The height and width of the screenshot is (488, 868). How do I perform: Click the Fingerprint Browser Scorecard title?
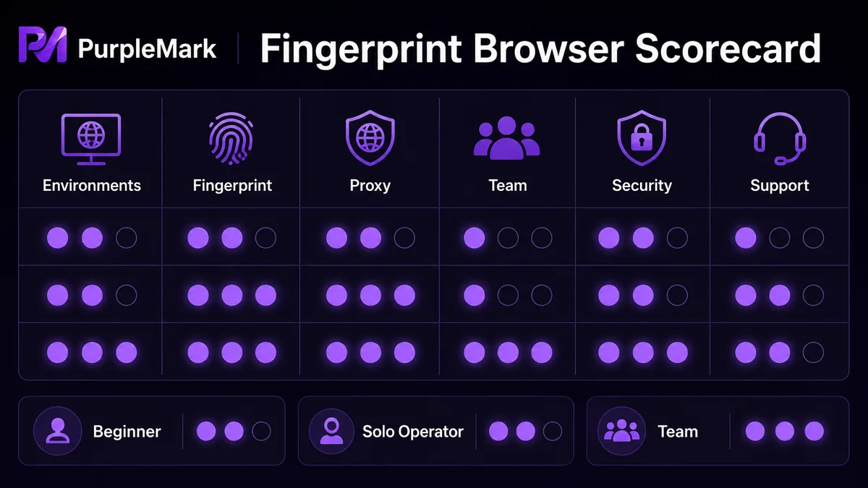[540, 48]
